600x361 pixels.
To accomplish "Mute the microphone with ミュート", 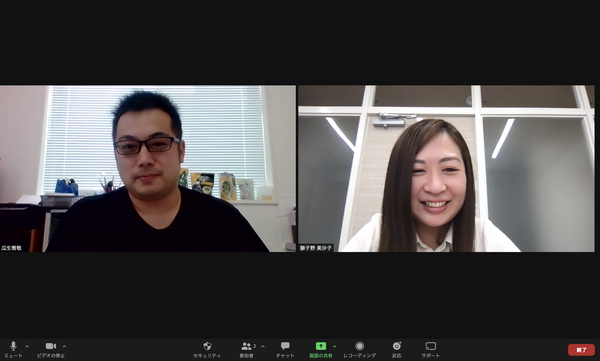I will coord(13,350).
